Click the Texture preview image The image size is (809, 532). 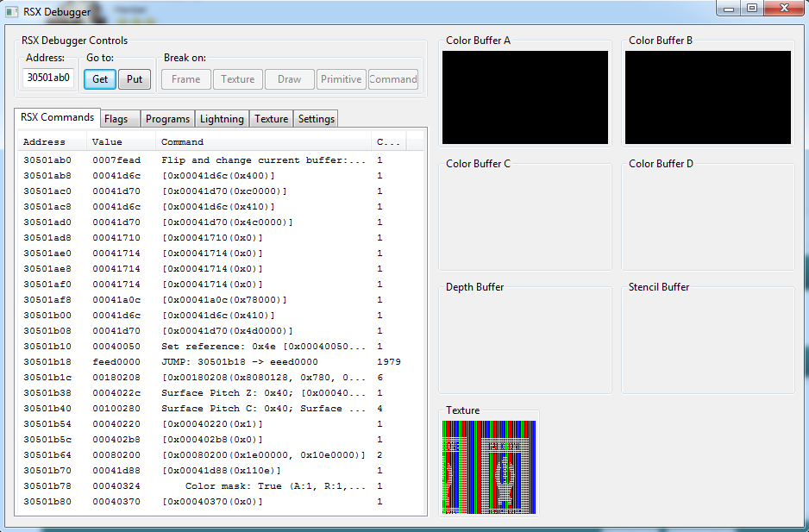point(489,466)
